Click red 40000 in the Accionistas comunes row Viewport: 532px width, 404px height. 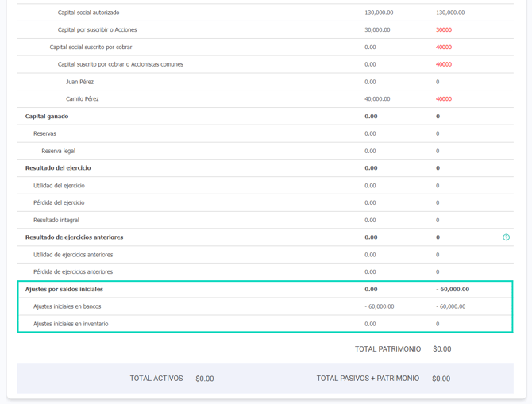tap(443, 65)
